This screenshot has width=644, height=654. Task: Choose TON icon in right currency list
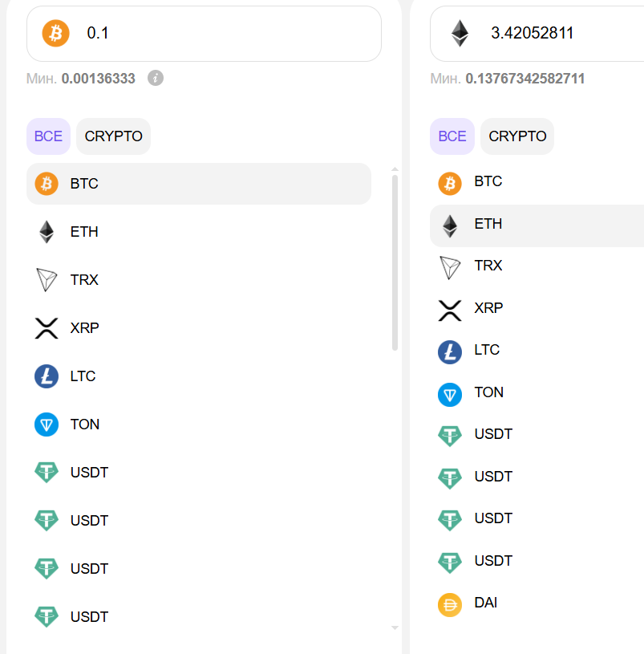(450, 395)
